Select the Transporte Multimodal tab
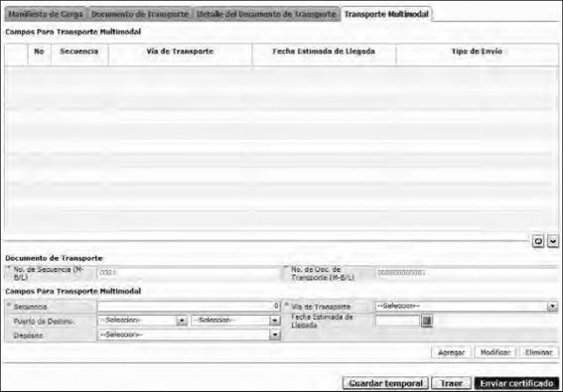 (x=386, y=14)
